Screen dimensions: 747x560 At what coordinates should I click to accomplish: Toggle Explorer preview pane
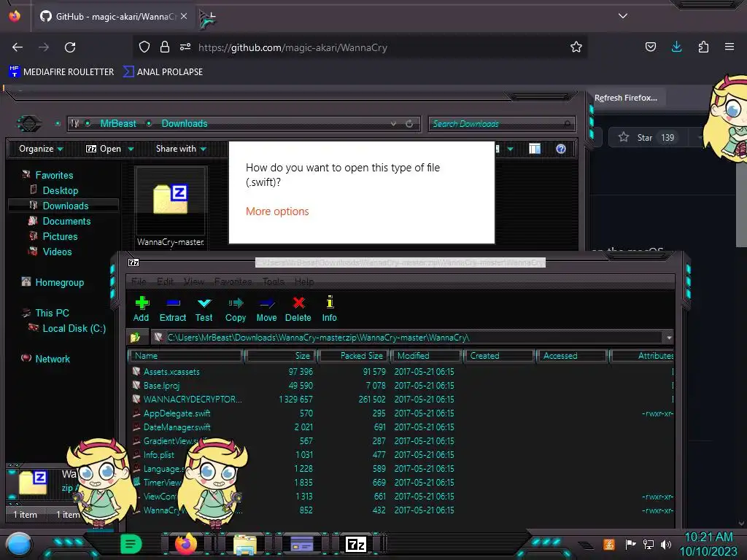[535, 149]
